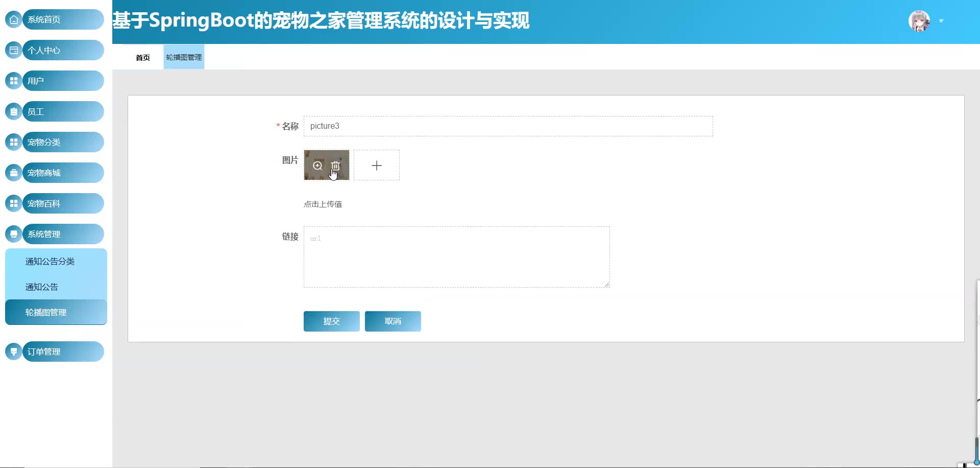Viewport: 980px width, 468px height.
Task: Click the grid icon beside 用户
Action: 14,81
